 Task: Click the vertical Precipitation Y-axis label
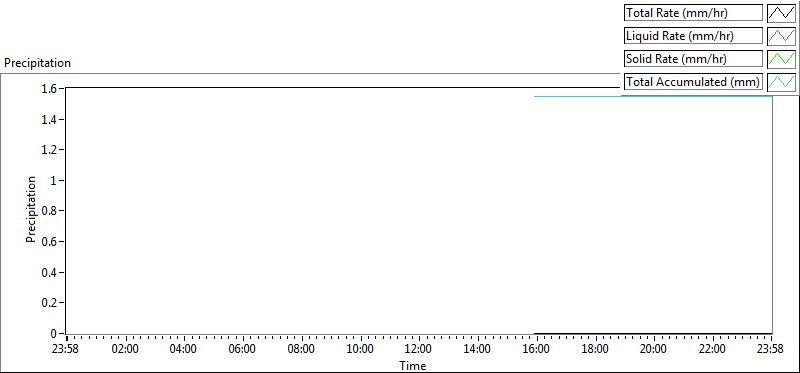[31, 209]
